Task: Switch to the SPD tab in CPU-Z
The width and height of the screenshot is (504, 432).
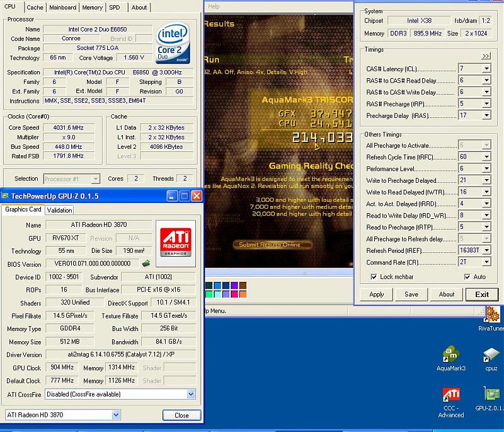Action: pos(115,8)
